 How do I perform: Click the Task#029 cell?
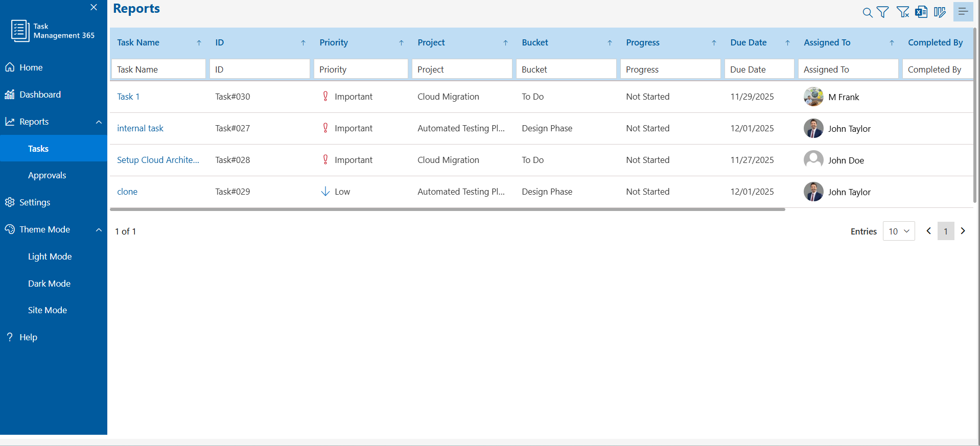coord(232,192)
